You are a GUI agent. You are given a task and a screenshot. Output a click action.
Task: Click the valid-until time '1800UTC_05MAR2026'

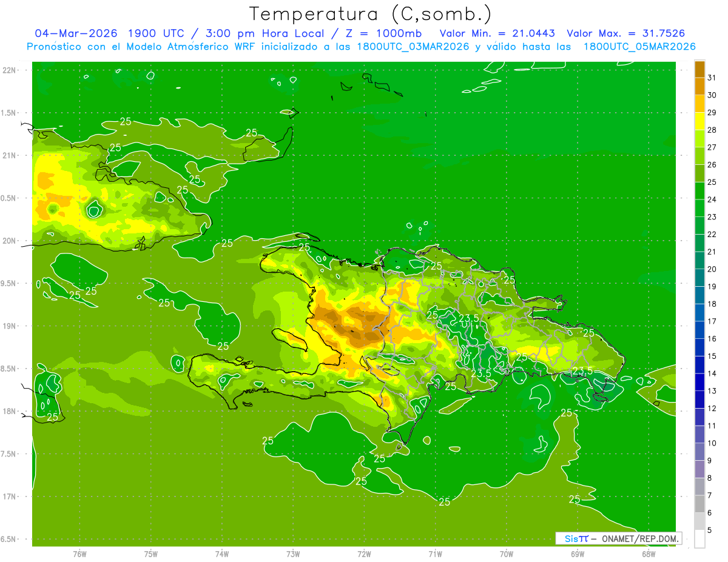pos(639,47)
